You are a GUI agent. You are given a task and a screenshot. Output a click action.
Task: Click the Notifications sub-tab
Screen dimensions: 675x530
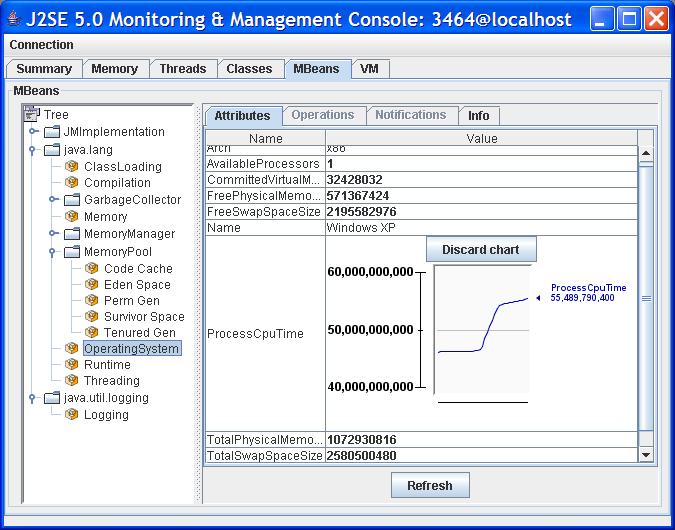click(411, 115)
